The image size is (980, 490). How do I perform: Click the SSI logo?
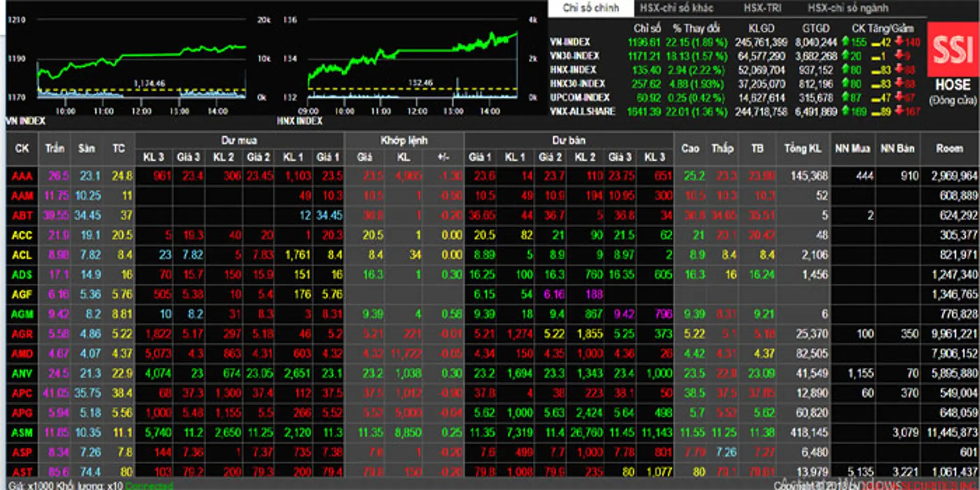coord(953,50)
